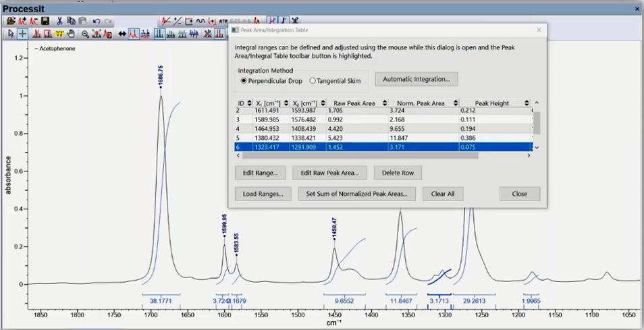
Task: Select table row with raw area 4.420
Action: (383, 128)
